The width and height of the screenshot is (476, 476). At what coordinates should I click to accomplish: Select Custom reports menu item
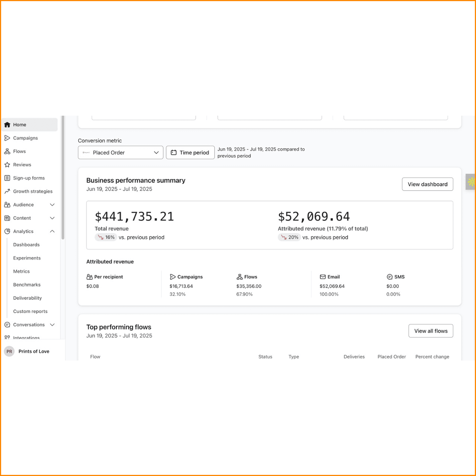30,311
